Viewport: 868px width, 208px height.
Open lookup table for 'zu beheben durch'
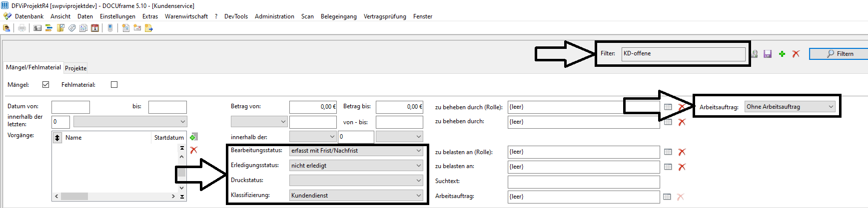coord(668,122)
